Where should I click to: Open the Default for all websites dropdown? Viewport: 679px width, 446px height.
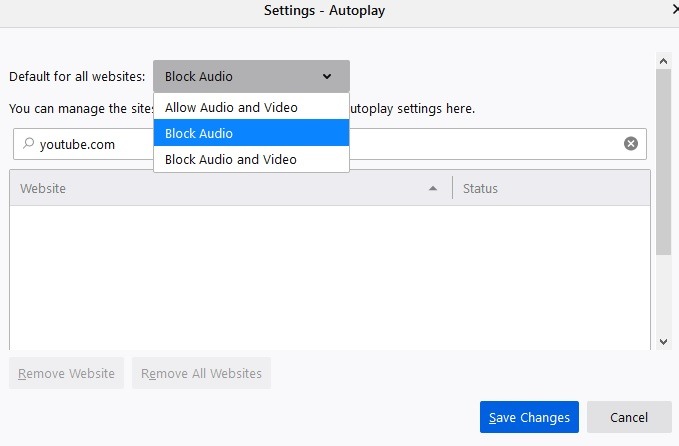(251, 76)
